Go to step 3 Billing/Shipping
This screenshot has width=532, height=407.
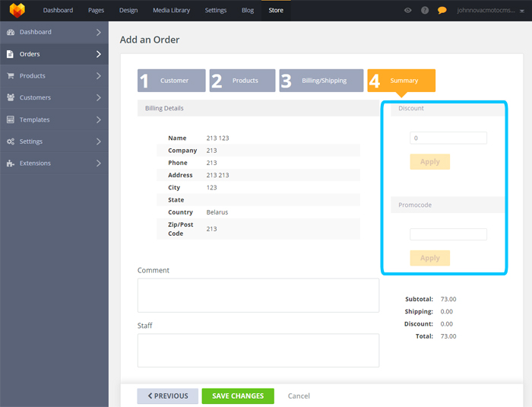321,81
